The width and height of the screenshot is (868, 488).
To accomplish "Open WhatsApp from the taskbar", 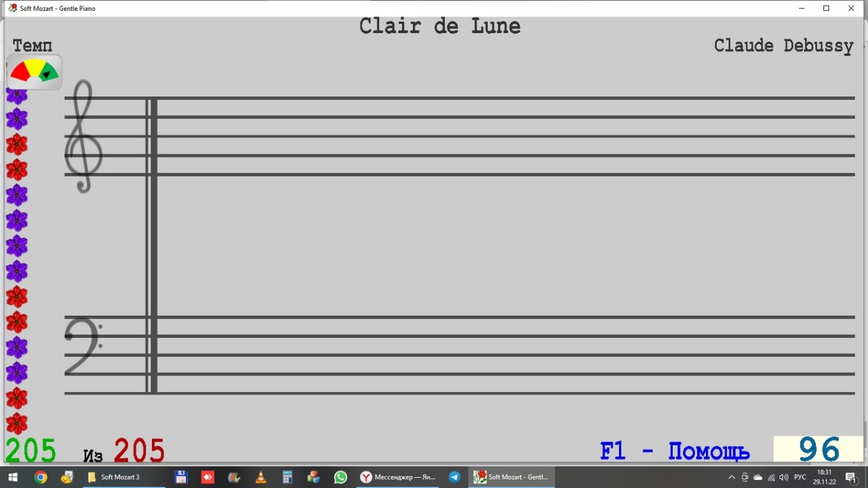I will pyautogui.click(x=340, y=477).
